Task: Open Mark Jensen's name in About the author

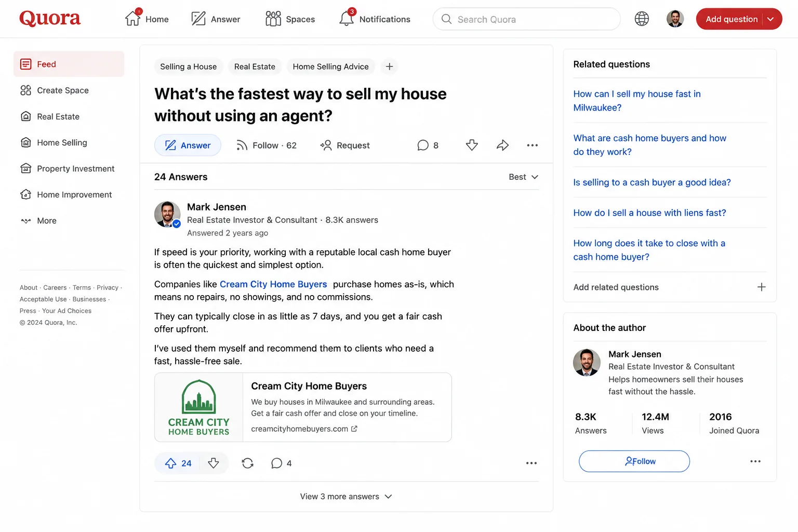Action: point(635,354)
